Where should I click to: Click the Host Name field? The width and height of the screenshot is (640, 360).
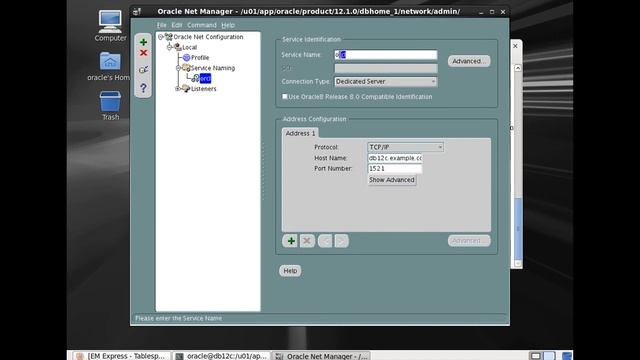pos(395,158)
